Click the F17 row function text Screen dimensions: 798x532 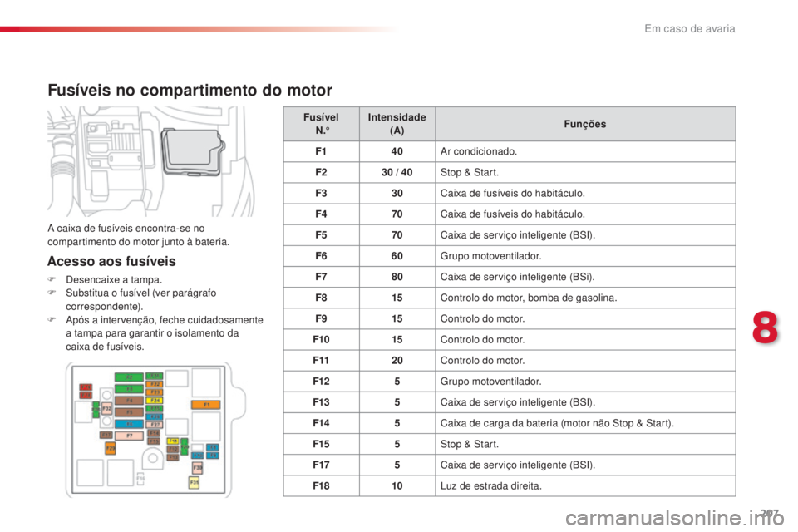pos(518,465)
